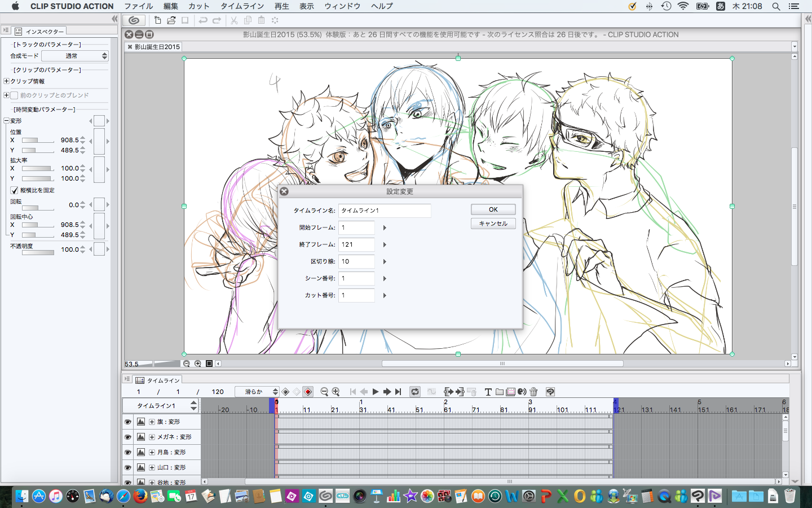Screen dimensions: 812x508
Task: Click the red keyframe diamond icon
Action: [x=308, y=392]
